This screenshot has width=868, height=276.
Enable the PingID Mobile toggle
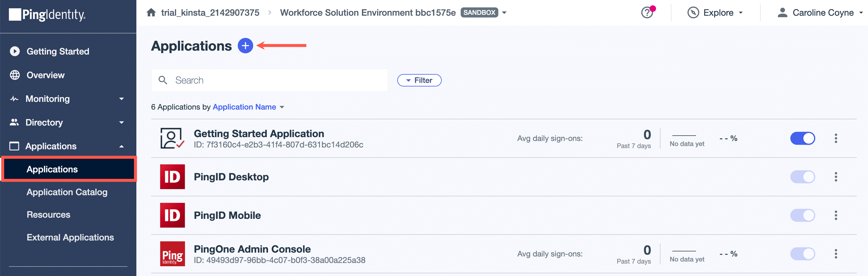coord(802,215)
